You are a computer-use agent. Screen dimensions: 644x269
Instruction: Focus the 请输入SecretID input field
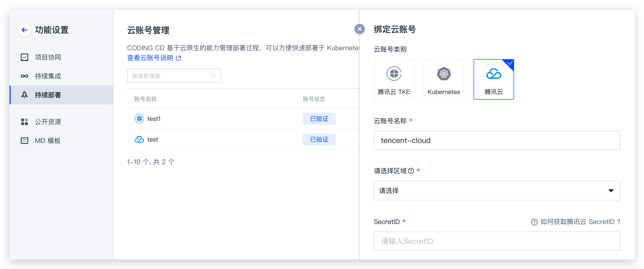pos(497,241)
